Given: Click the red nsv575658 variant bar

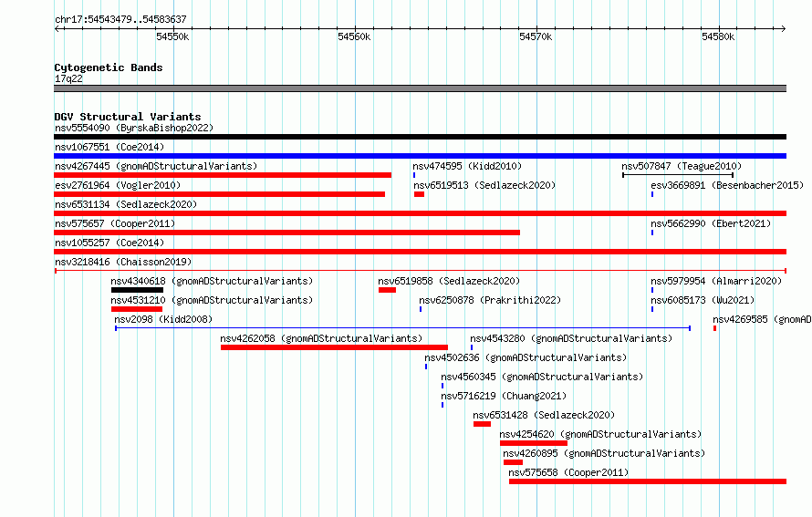Looking at the screenshot, I should tap(648, 481).
